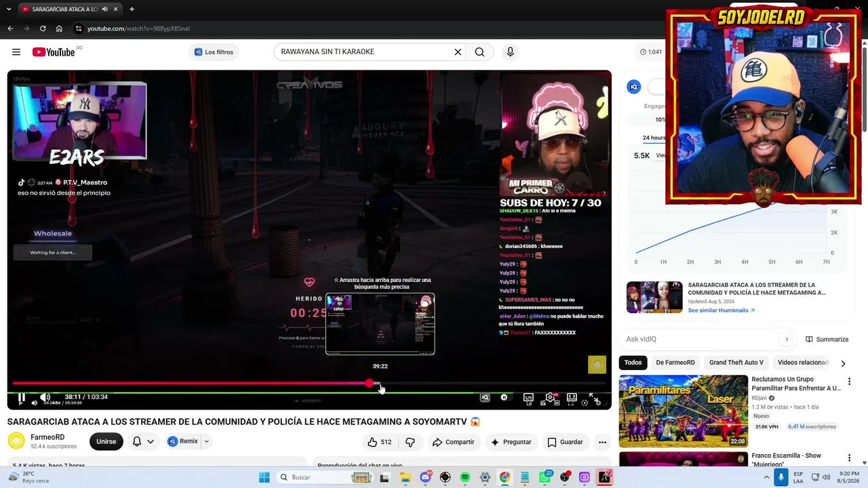Open the YouTube guide hamburger menu
Viewport: 868px width, 488px height.
tap(16, 52)
